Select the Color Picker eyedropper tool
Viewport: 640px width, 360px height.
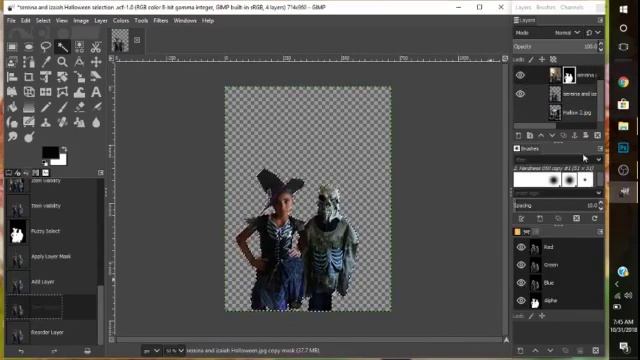(45, 62)
